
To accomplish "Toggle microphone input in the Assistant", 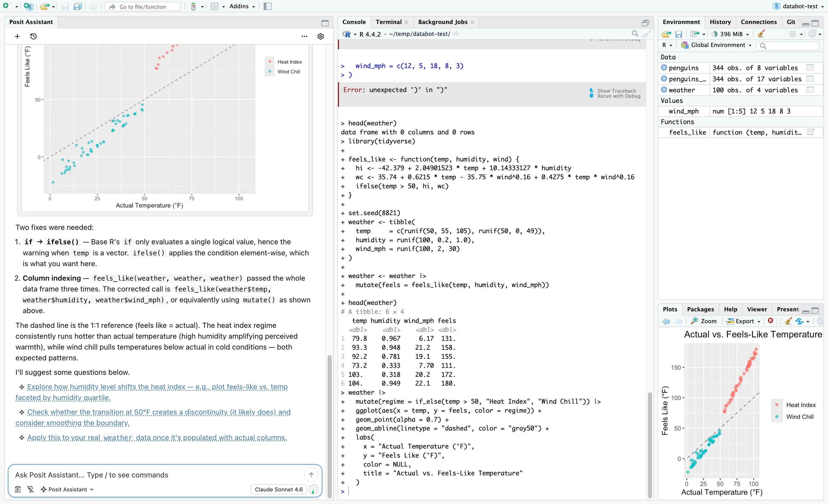I will click(x=31, y=489).
